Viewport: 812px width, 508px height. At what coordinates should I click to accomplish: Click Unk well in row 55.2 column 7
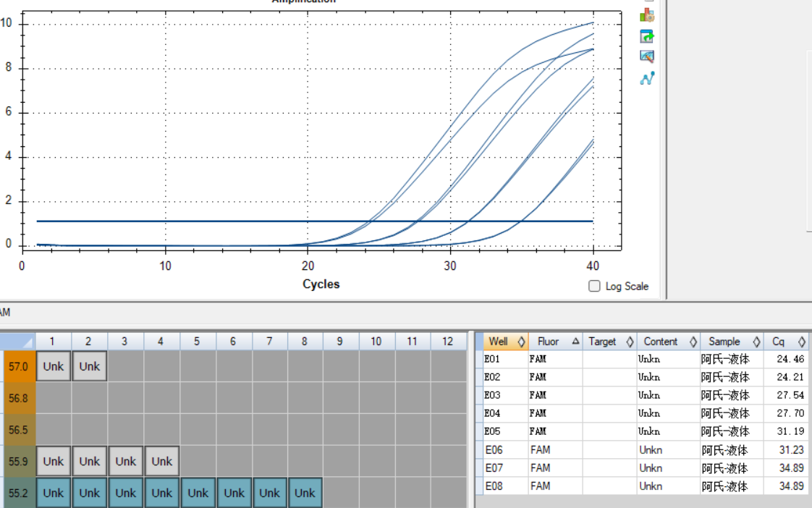pyautogui.click(x=270, y=493)
